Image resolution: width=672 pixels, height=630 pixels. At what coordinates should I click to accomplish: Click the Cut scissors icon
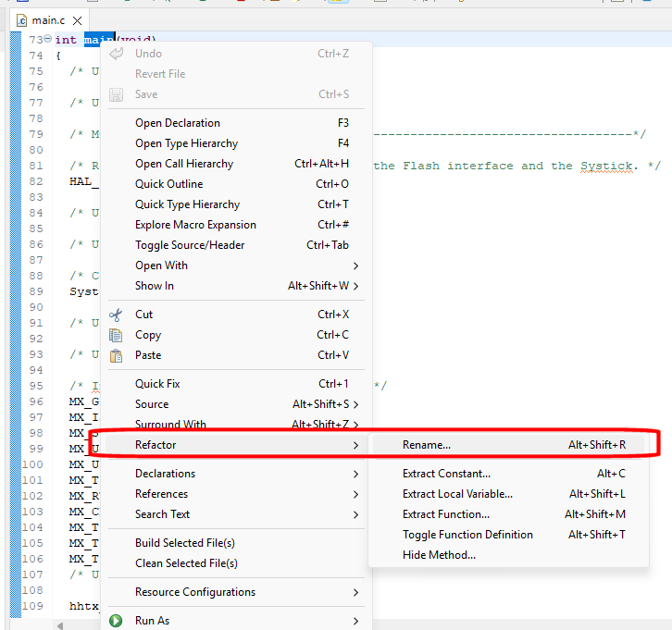(x=117, y=315)
